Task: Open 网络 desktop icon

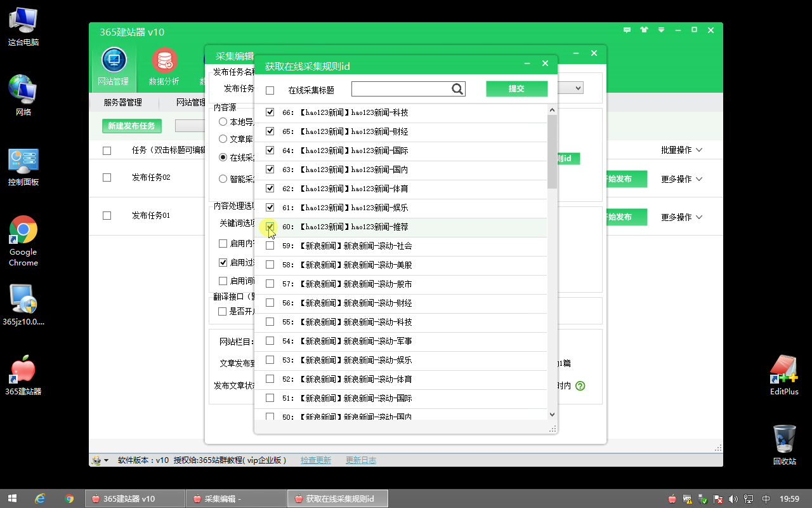Action: pyautogui.click(x=23, y=95)
